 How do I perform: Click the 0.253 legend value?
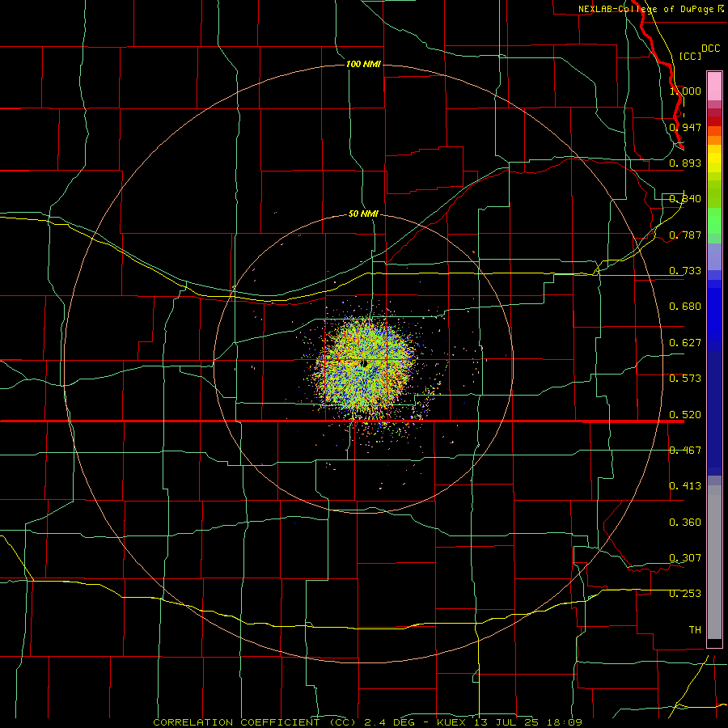(x=685, y=594)
